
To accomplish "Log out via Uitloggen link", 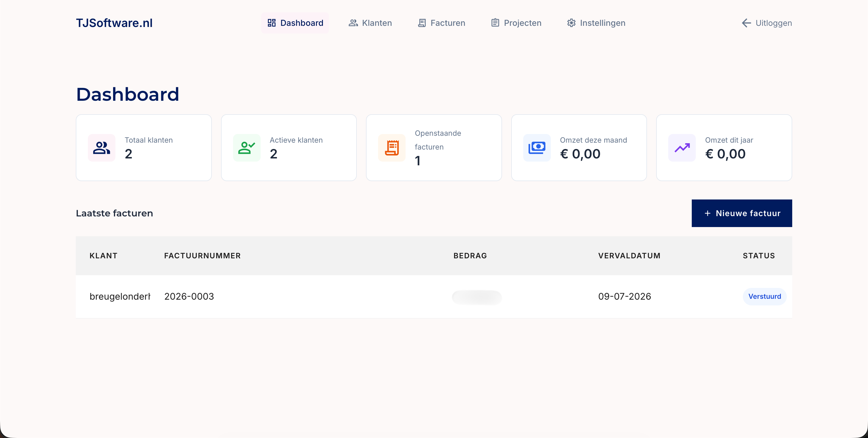I will (x=767, y=23).
